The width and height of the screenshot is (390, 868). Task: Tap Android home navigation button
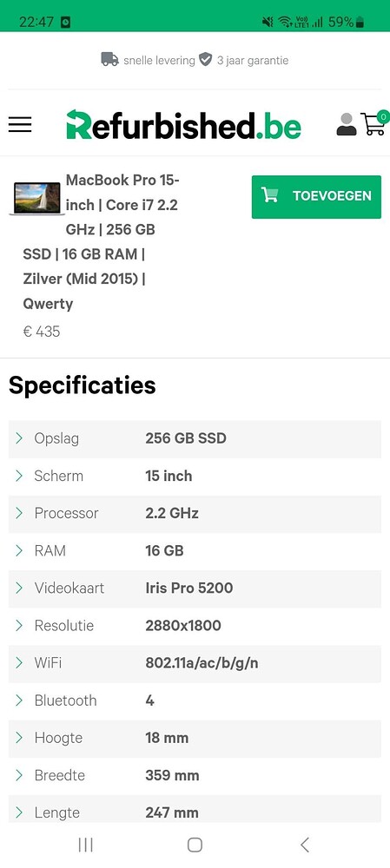point(195,845)
